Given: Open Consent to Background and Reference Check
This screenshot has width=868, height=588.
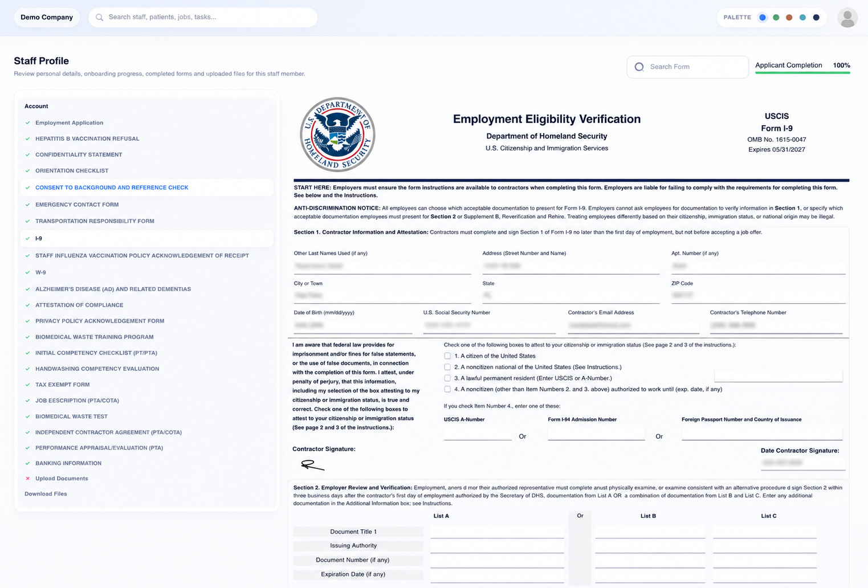Looking at the screenshot, I should 146,187.
